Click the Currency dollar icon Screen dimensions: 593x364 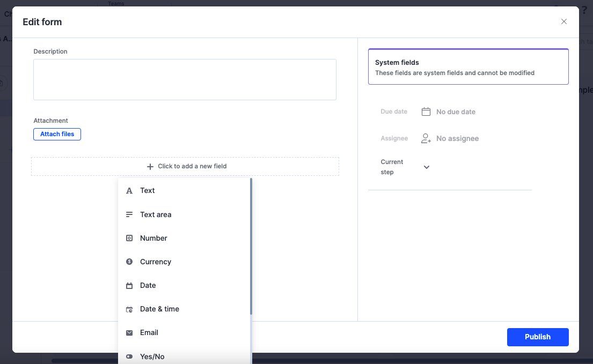(129, 262)
